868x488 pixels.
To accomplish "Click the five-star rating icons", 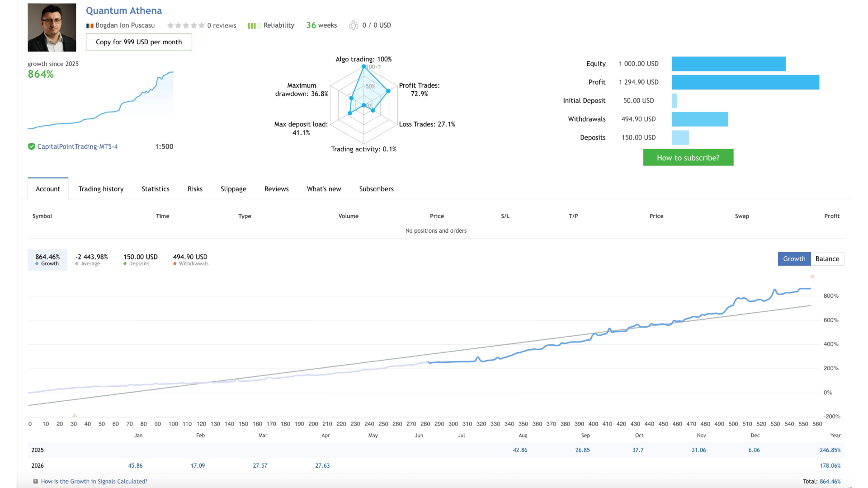I will [185, 25].
